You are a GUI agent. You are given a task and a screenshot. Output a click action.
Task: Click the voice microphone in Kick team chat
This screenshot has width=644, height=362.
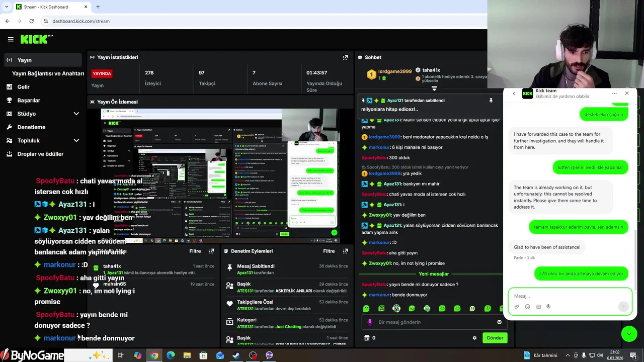click(548, 307)
